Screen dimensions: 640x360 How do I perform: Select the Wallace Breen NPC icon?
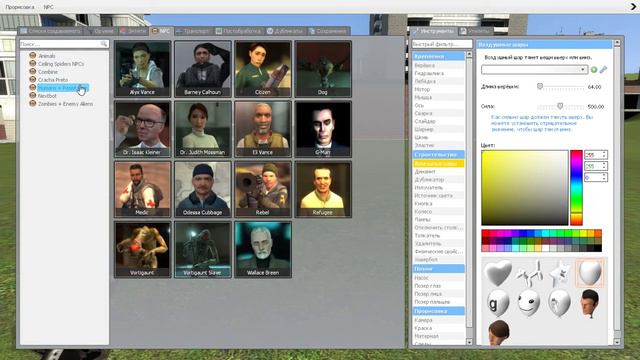(x=263, y=249)
